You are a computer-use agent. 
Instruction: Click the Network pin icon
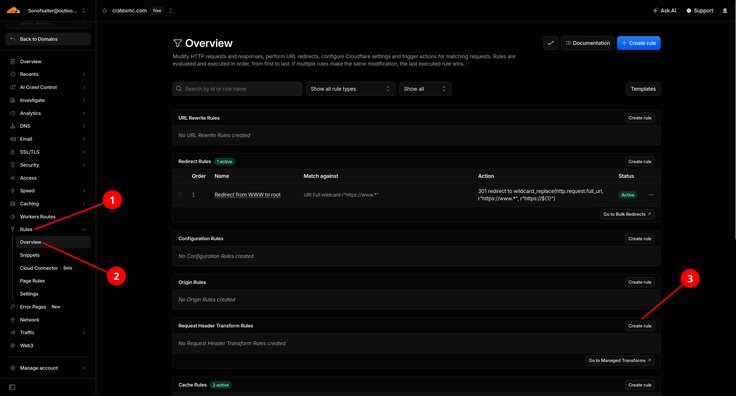click(13, 320)
